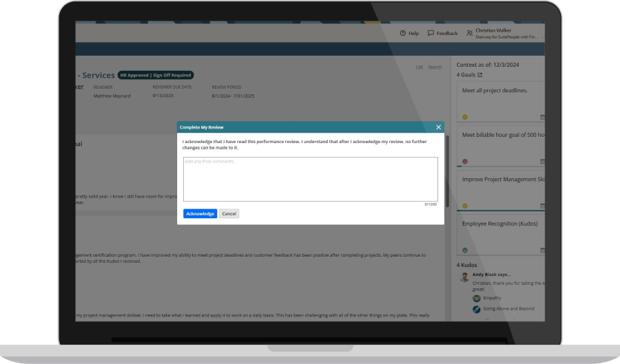The height and width of the screenshot is (364, 620).
Task: Click the green status face on Employee Recognition goal
Action: 465,250
